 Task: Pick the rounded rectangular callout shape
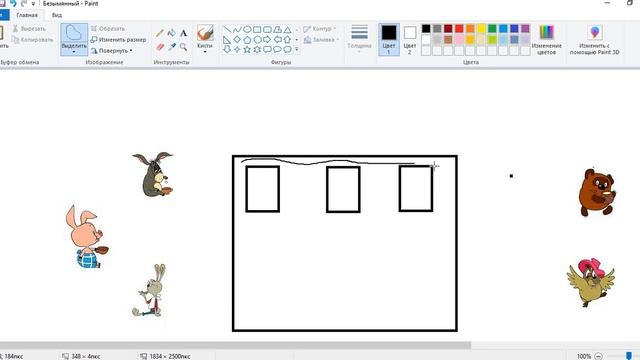(x=267, y=49)
